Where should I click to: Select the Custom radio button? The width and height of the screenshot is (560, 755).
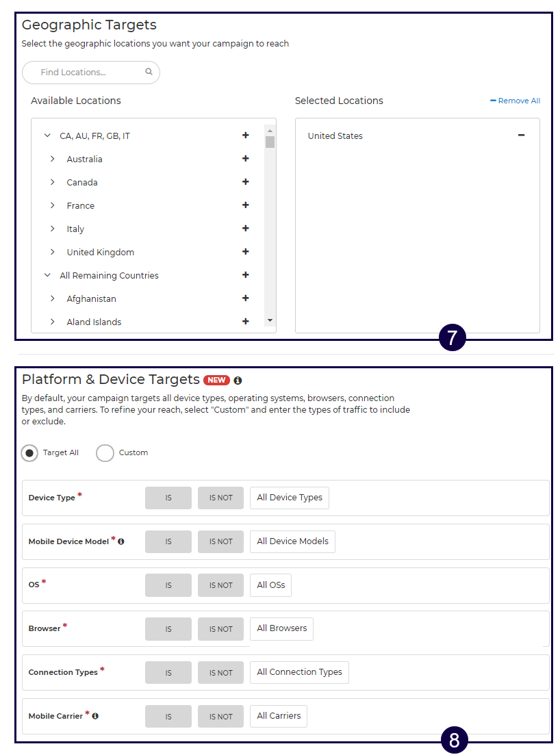point(105,453)
